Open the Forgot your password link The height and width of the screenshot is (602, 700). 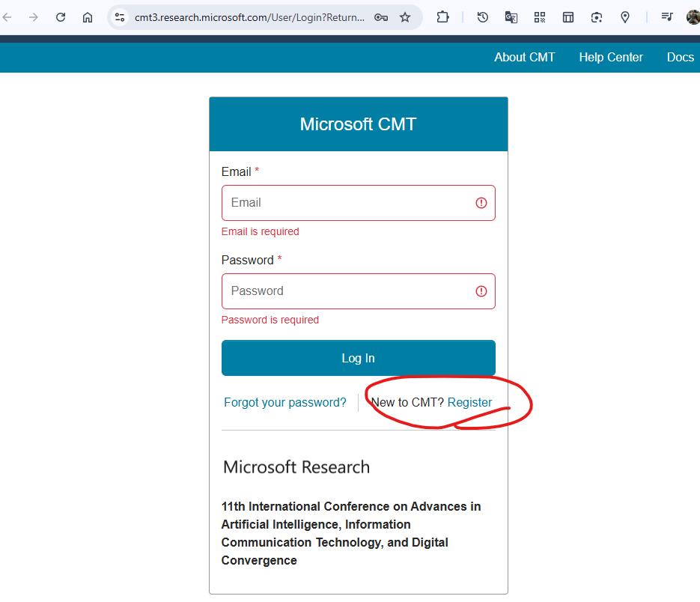click(x=284, y=402)
